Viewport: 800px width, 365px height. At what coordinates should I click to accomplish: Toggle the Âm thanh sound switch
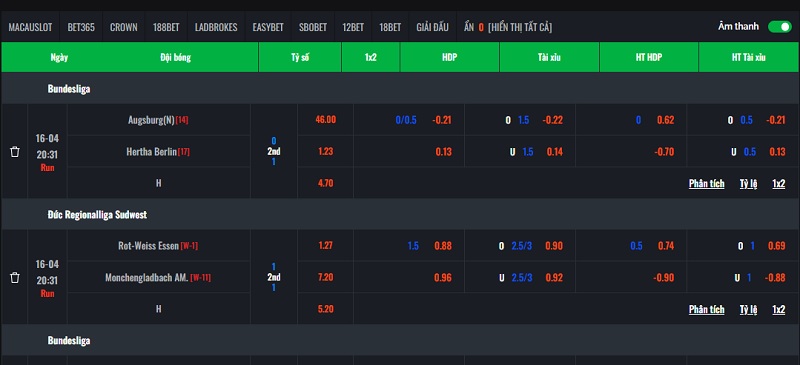point(780,27)
